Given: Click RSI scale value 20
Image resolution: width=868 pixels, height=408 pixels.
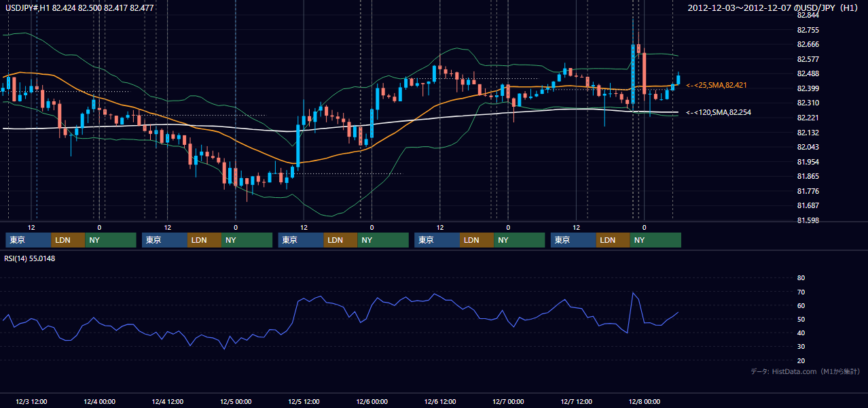Looking at the screenshot, I should click(x=801, y=360).
